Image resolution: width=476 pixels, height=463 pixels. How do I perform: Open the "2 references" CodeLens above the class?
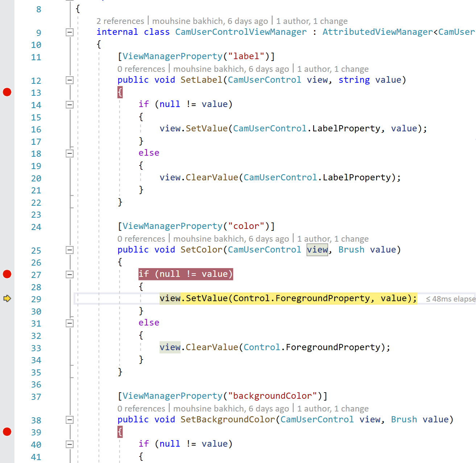(120, 21)
